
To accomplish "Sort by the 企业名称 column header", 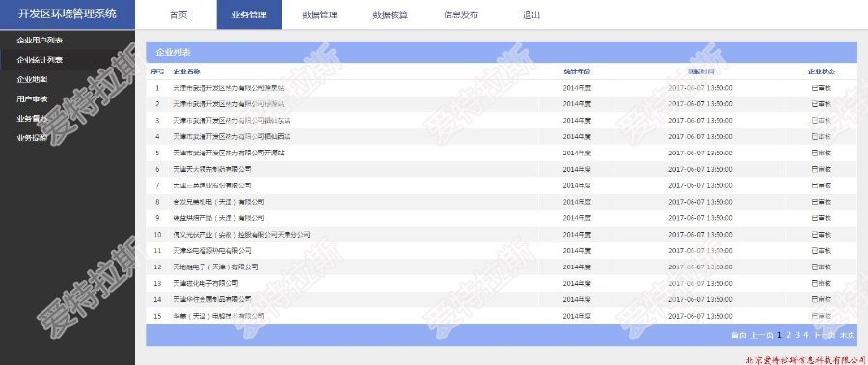I will tap(186, 71).
